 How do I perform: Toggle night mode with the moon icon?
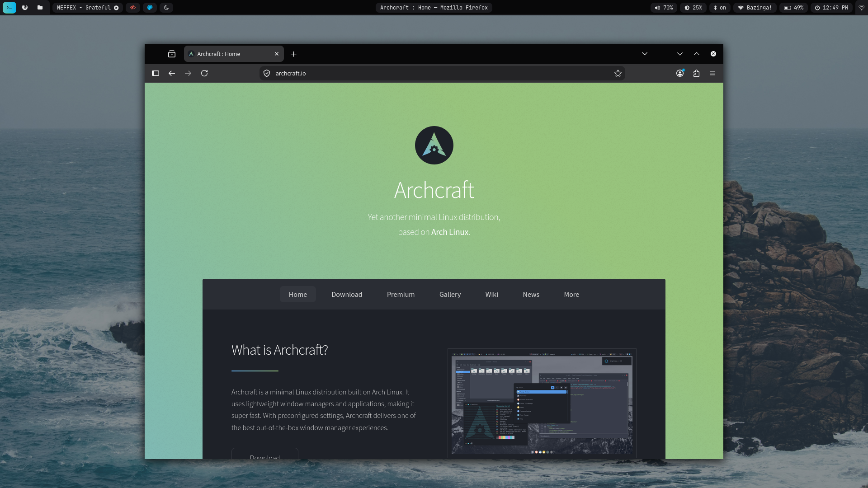(x=166, y=8)
